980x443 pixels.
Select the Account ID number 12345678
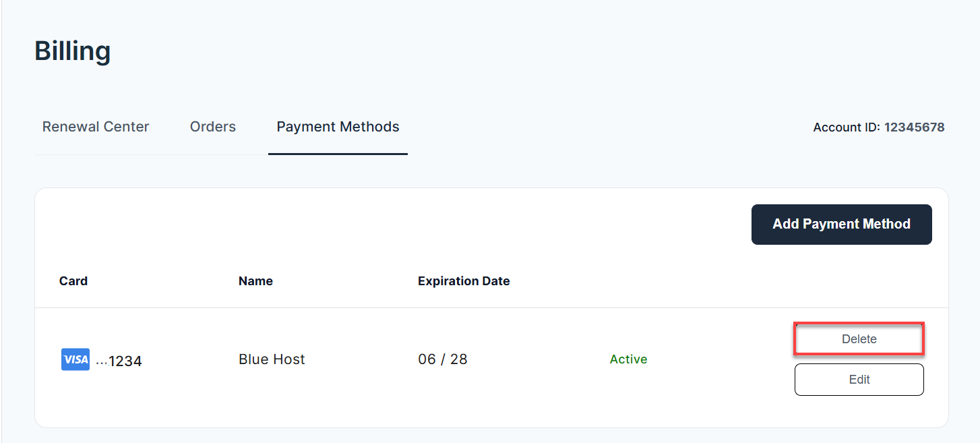(x=915, y=127)
